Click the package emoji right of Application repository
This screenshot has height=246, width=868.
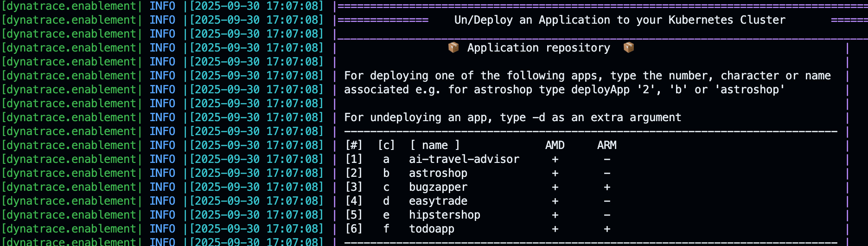pos(629,47)
